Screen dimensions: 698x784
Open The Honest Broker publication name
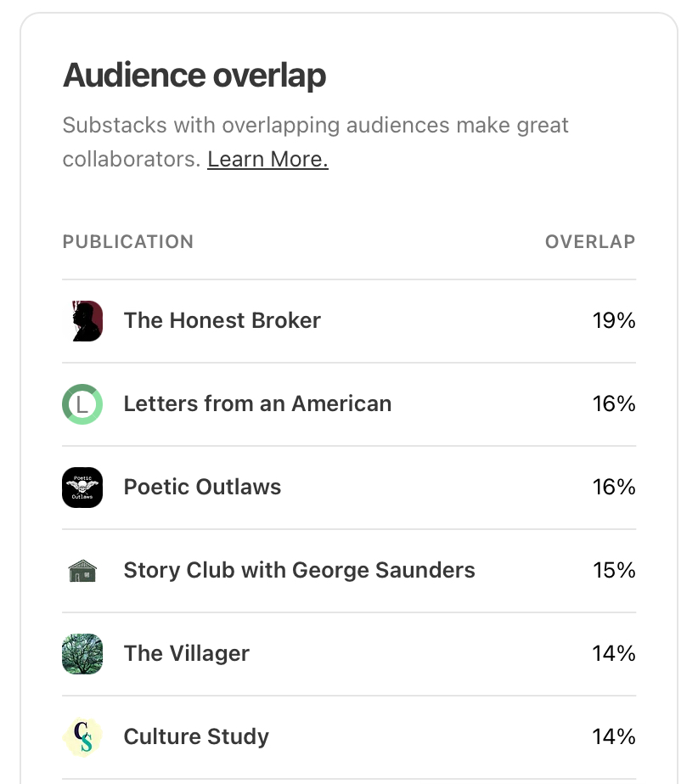[x=222, y=321]
